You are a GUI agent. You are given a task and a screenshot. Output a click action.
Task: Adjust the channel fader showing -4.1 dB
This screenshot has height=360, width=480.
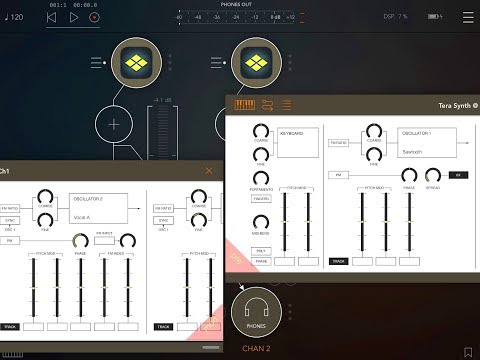[x=162, y=132]
